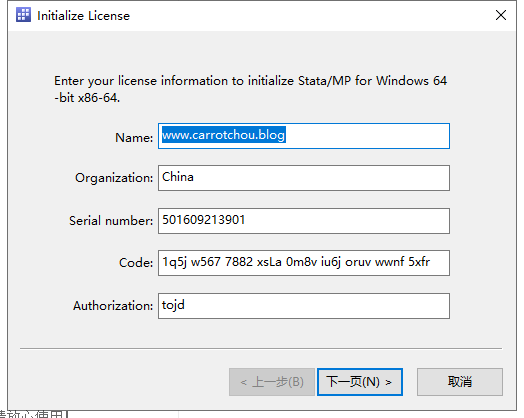Close the Initialize License dialog
The width and height of the screenshot is (524, 418).
click(x=501, y=15)
